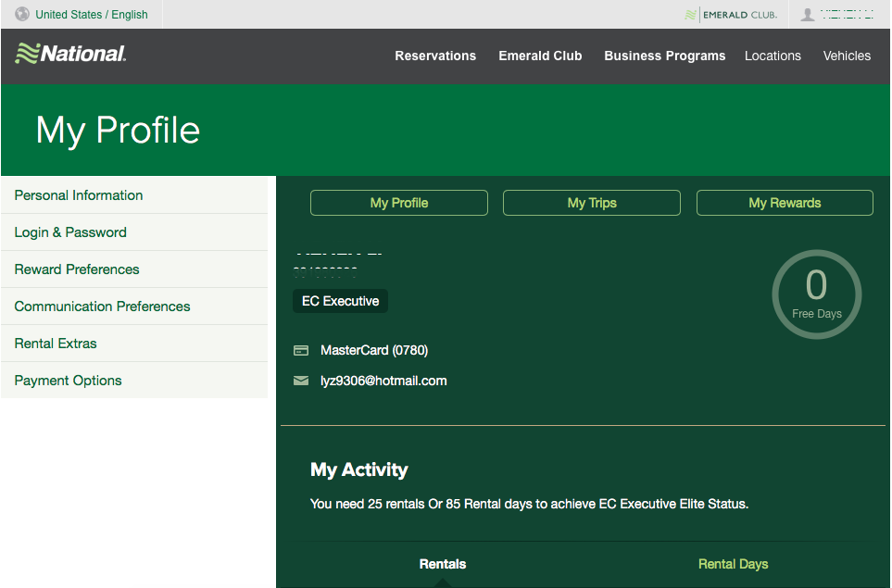Click the globe icon by United States / English

point(22,14)
